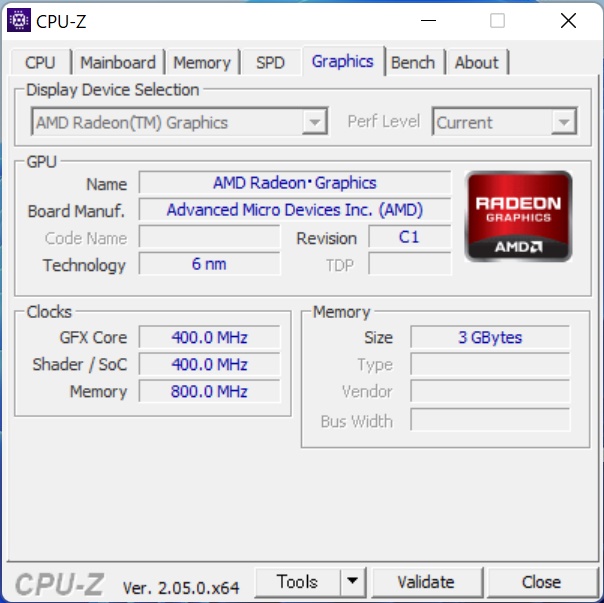
Task: Click the CPU-Z app icon in title bar
Action: [x=18, y=20]
